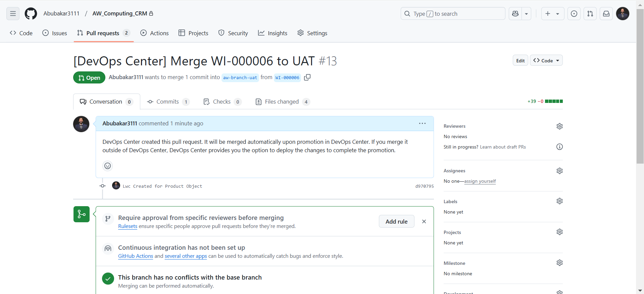
Task: Open the Pull requests tab
Action: [x=103, y=33]
